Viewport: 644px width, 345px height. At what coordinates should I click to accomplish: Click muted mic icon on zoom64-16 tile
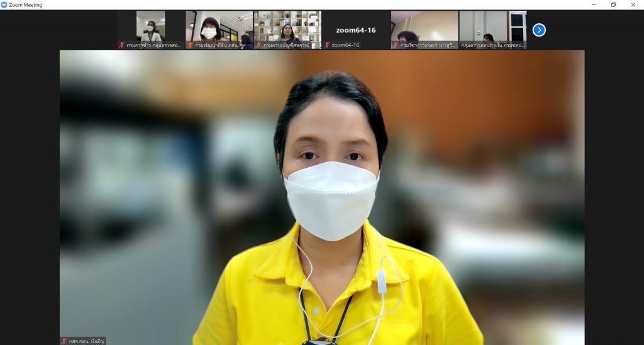click(x=327, y=45)
